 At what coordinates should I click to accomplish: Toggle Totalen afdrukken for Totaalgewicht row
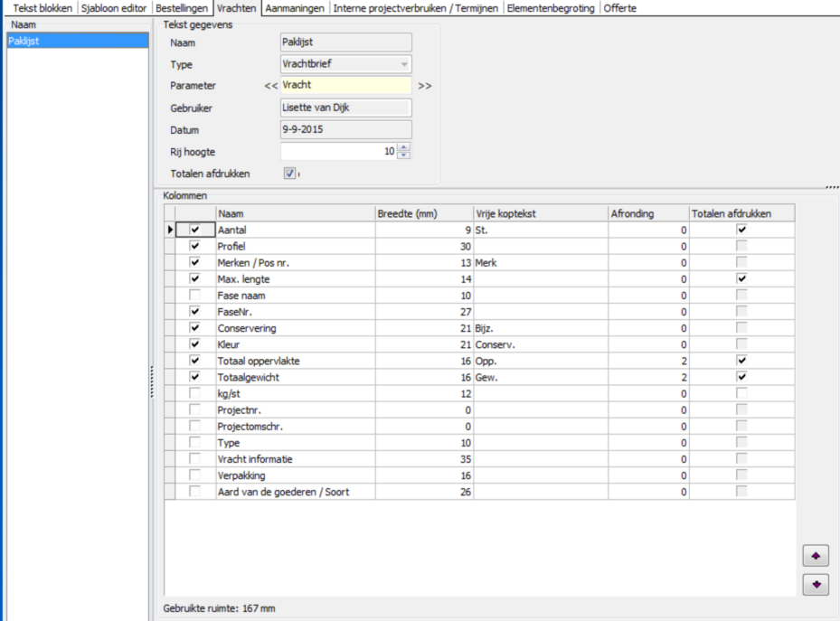(x=741, y=377)
